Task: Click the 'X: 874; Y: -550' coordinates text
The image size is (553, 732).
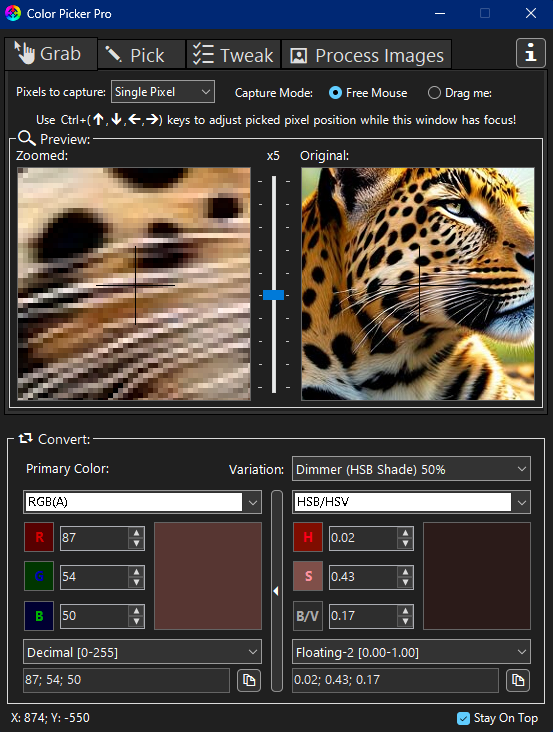Action: [x=50, y=718]
